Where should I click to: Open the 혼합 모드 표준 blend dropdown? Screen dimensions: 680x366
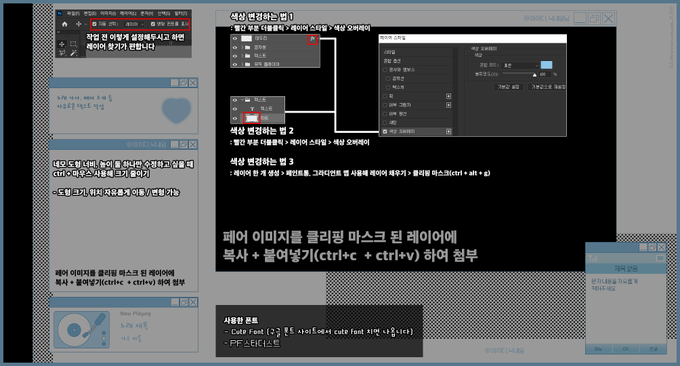click(520, 65)
